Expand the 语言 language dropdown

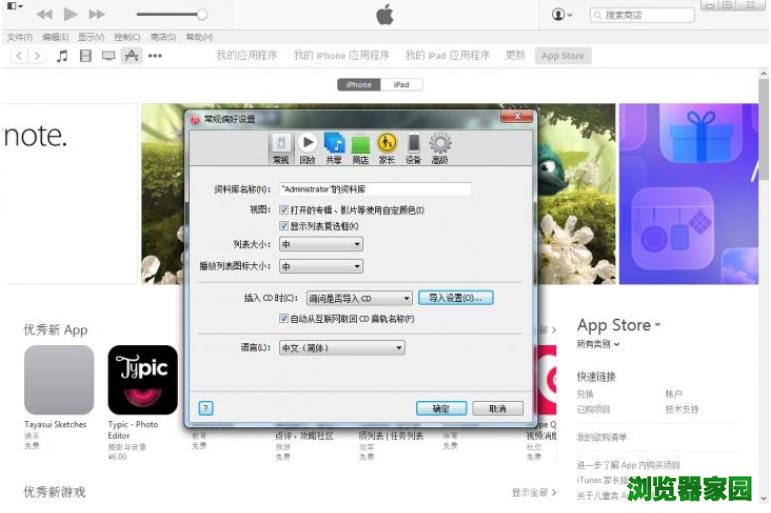pos(341,348)
